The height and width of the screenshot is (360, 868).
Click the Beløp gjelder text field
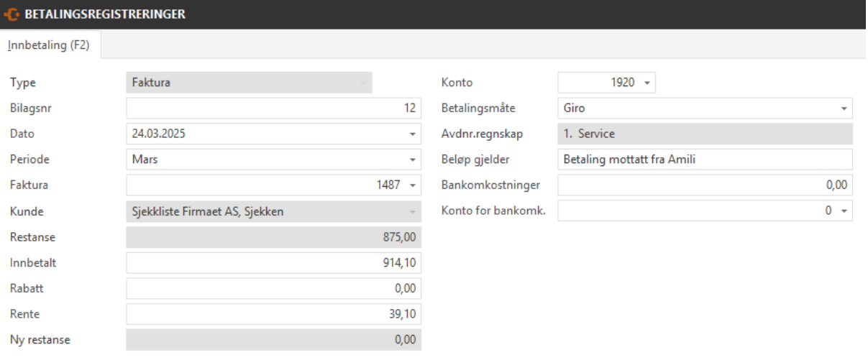click(x=705, y=160)
